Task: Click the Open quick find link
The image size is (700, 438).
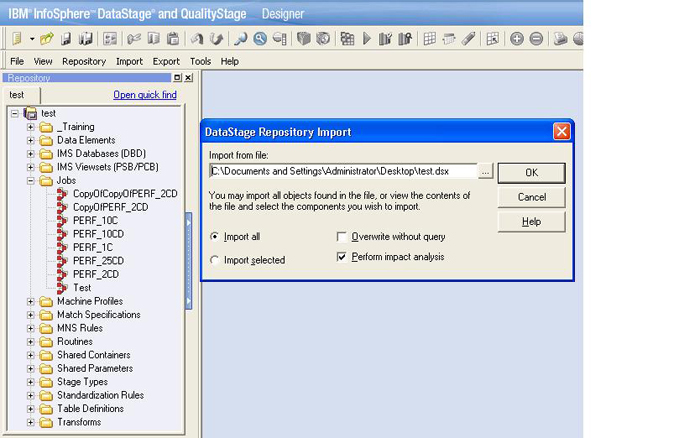Action: 145,95
